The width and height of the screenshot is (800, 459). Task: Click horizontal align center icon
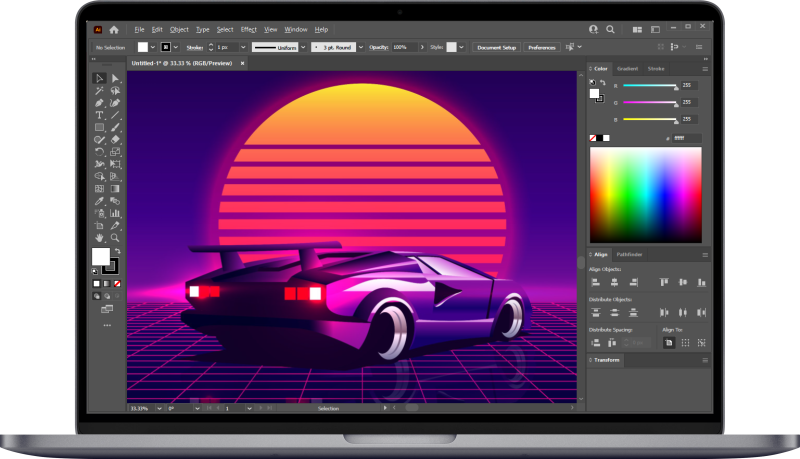[x=614, y=282]
